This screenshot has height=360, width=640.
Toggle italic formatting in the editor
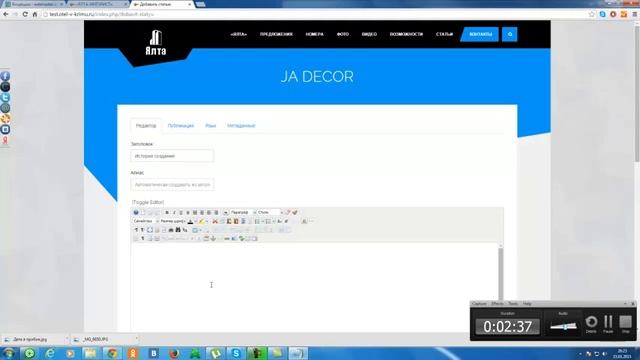[x=174, y=212]
